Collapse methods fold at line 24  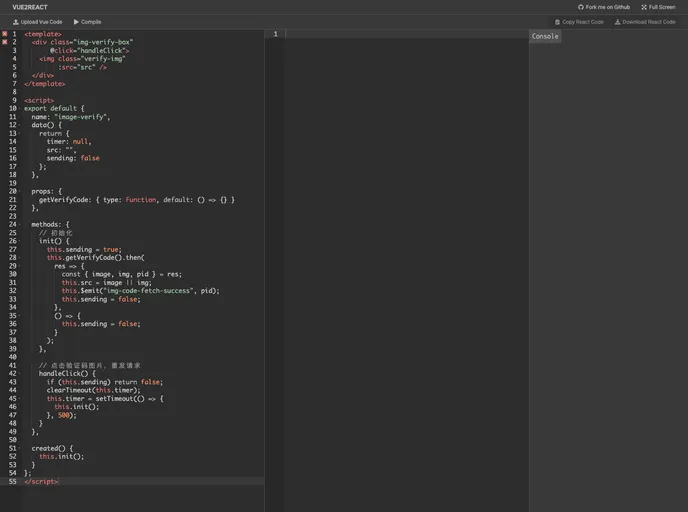(x=19, y=225)
